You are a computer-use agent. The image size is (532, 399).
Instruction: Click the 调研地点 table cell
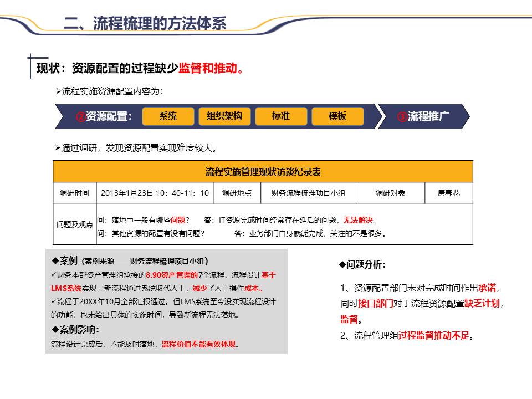237,193
